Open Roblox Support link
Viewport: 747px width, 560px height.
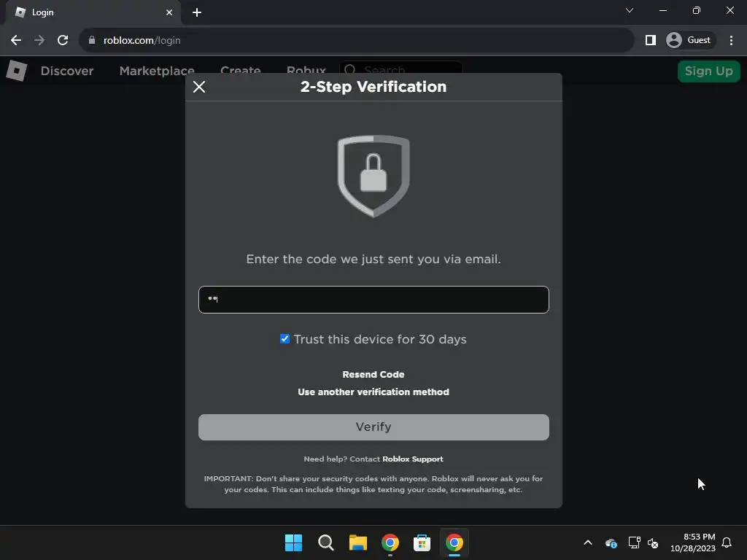413,459
